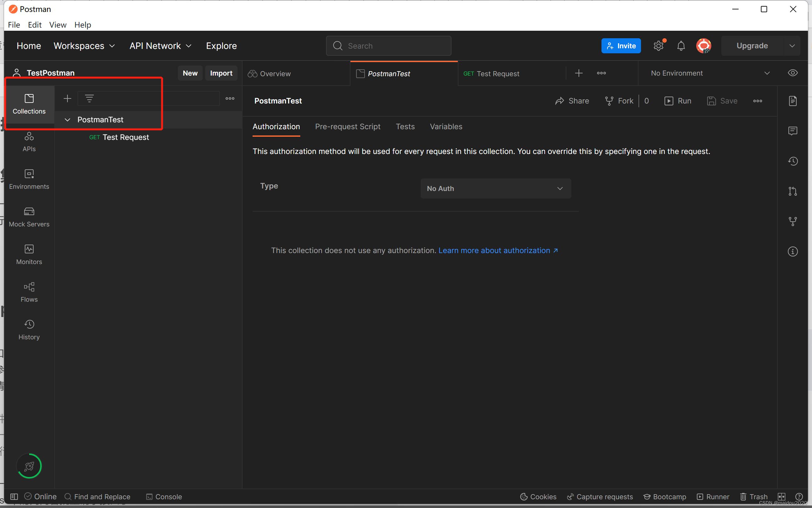812x508 pixels.
Task: Select the Authorization tab
Action: click(276, 127)
